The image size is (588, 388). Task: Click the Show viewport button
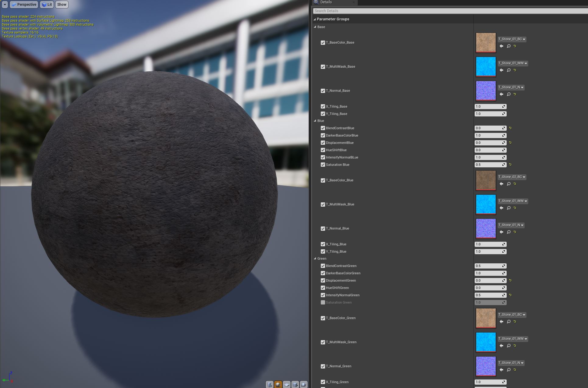click(x=62, y=5)
